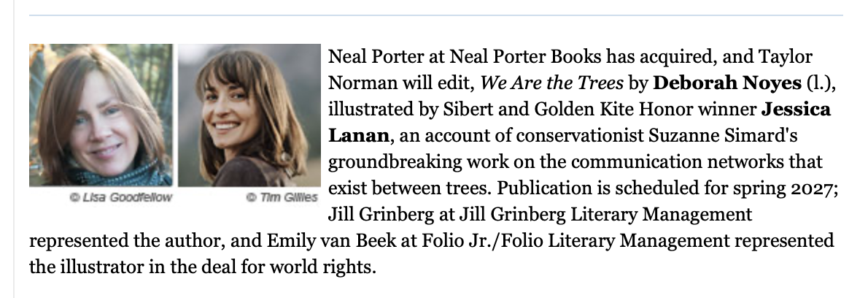Select the Tim Gillies photo credit
The width and height of the screenshot is (868, 298).
point(282,197)
